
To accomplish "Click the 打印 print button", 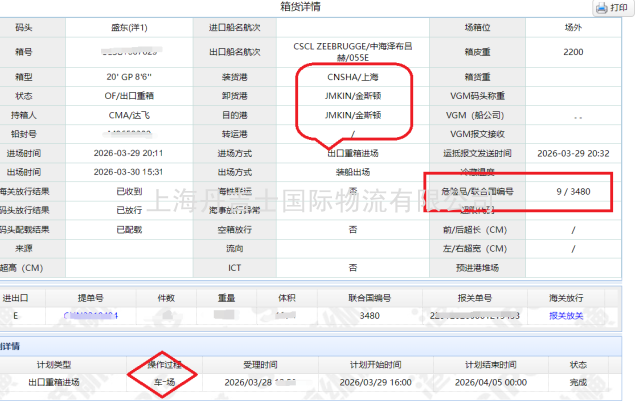I will click(x=619, y=8).
